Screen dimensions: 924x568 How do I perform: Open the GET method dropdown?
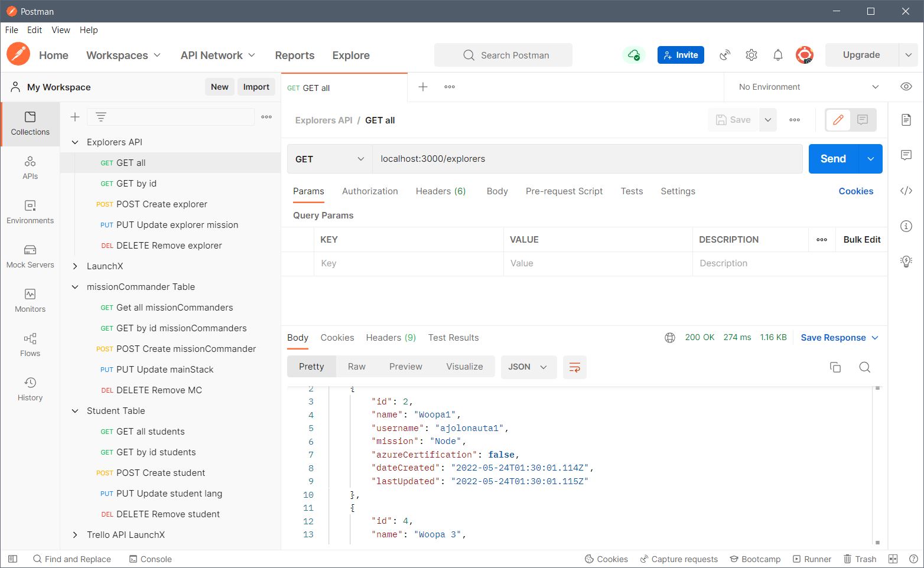pyautogui.click(x=330, y=159)
